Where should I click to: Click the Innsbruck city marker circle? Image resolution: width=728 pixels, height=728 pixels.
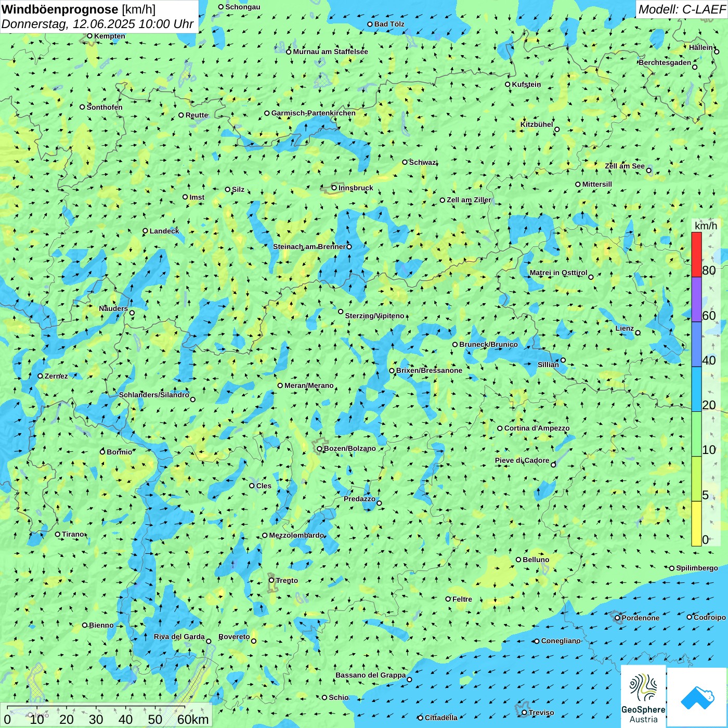[x=334, y=188]
